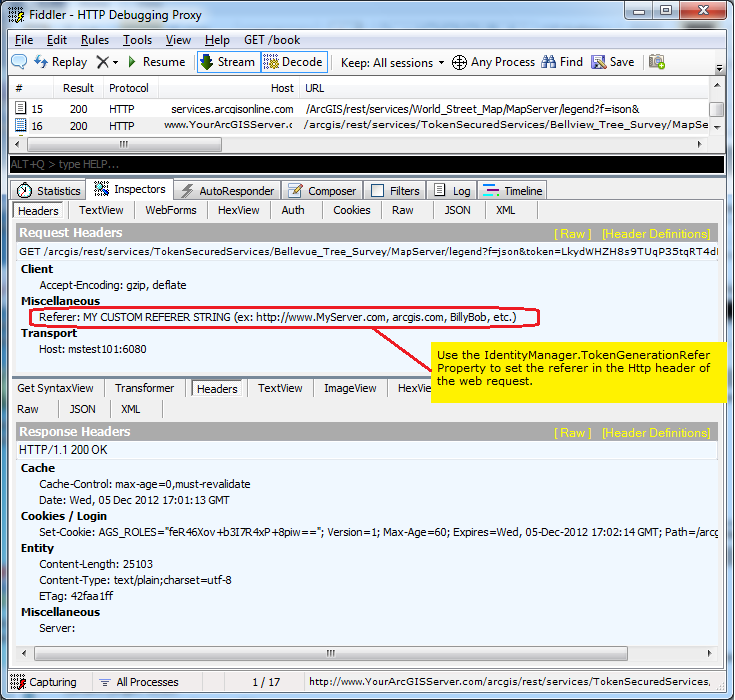Open the Edit menu

tap(57, 40)
